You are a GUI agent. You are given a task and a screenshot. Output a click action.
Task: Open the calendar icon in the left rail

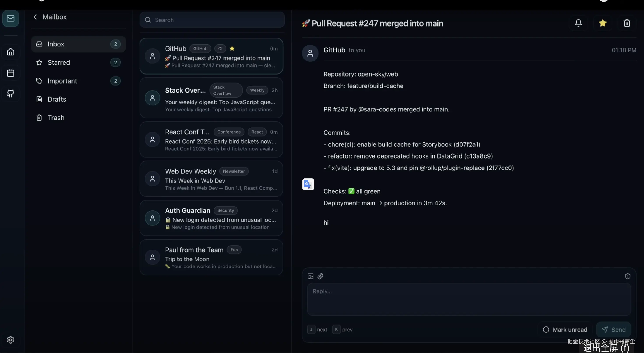[x=11, y=73]
